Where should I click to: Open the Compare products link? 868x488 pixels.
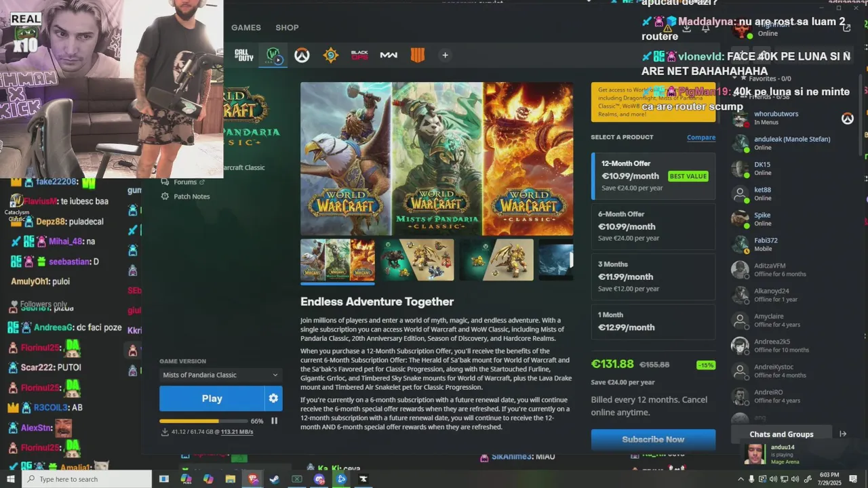(701, 137)
